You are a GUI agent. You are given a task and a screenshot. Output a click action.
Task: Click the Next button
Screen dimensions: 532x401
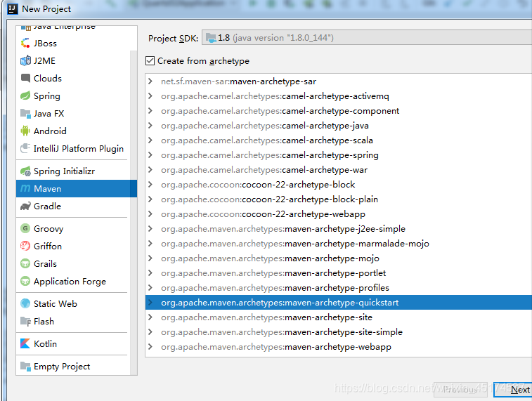tap(513, 390)
